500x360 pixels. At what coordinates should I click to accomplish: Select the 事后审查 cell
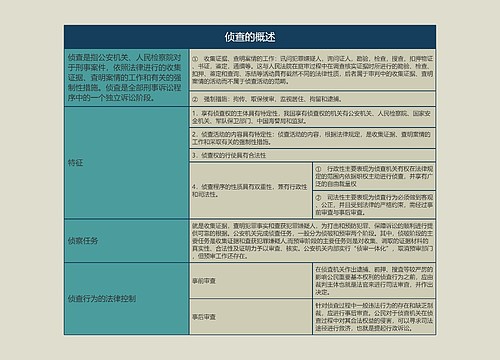(x=251, y=317)
